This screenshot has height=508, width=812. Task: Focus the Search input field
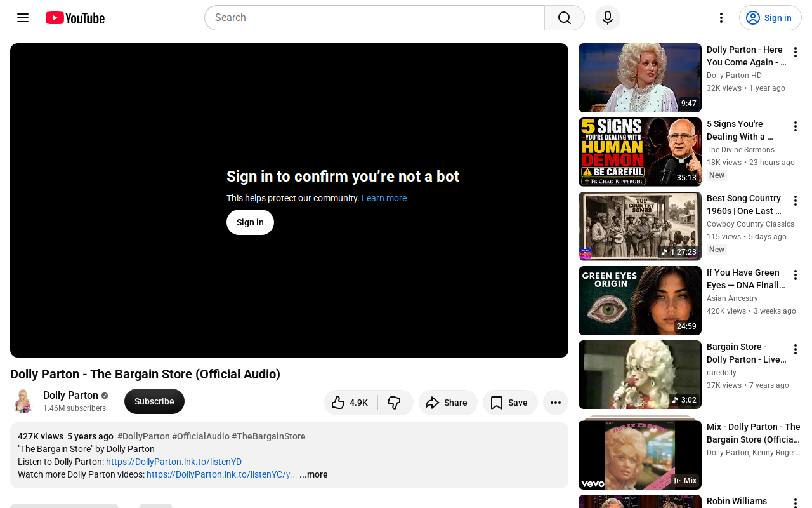(374, 18)
